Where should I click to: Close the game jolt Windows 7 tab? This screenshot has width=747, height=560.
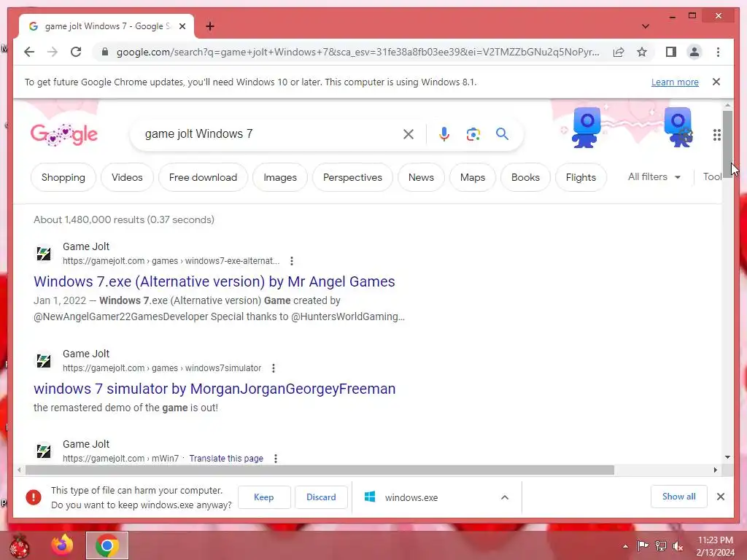pos(182,26)
